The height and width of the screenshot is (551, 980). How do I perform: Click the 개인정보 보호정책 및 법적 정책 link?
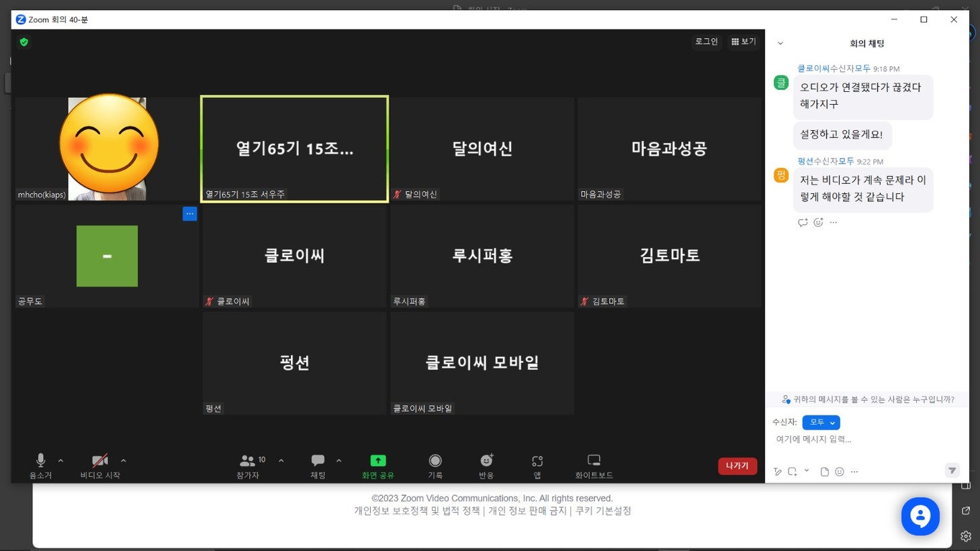417,511
